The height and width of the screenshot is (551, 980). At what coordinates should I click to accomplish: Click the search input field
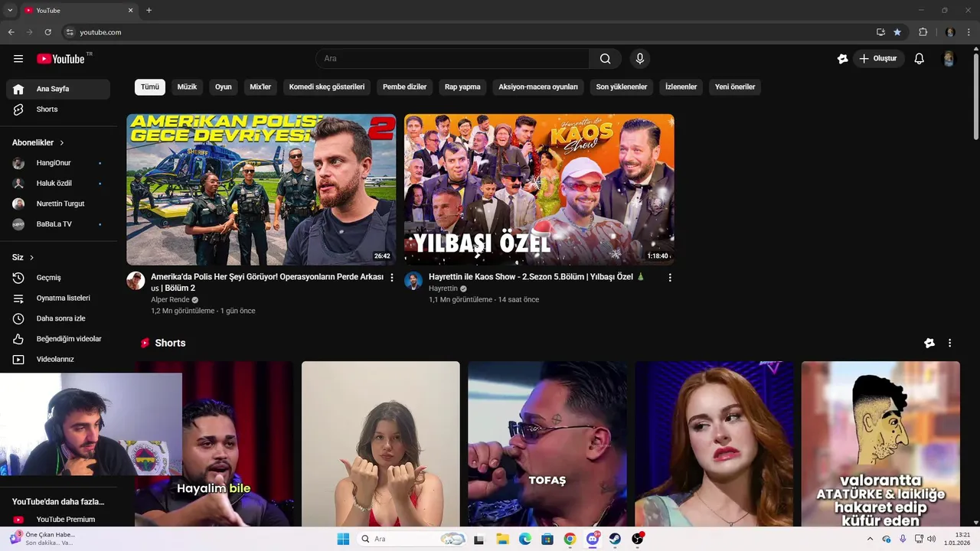click(x=452, y=59)
